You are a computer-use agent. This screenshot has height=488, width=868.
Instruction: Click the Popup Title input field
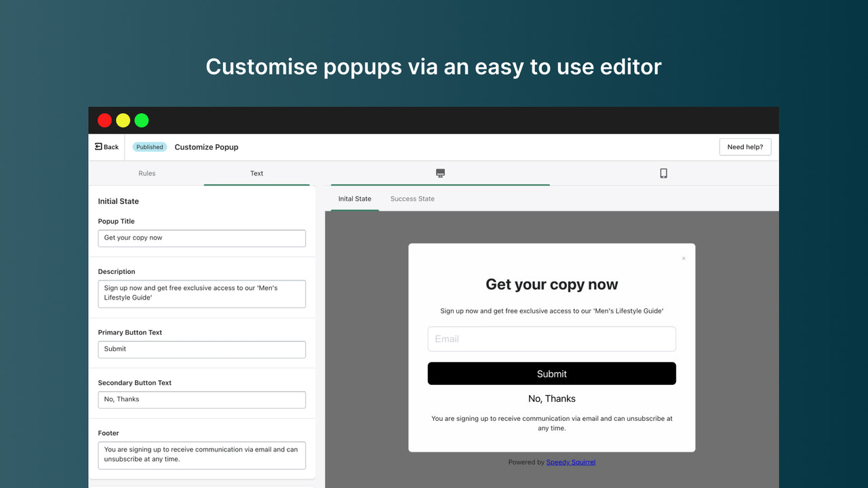(201, 238)
